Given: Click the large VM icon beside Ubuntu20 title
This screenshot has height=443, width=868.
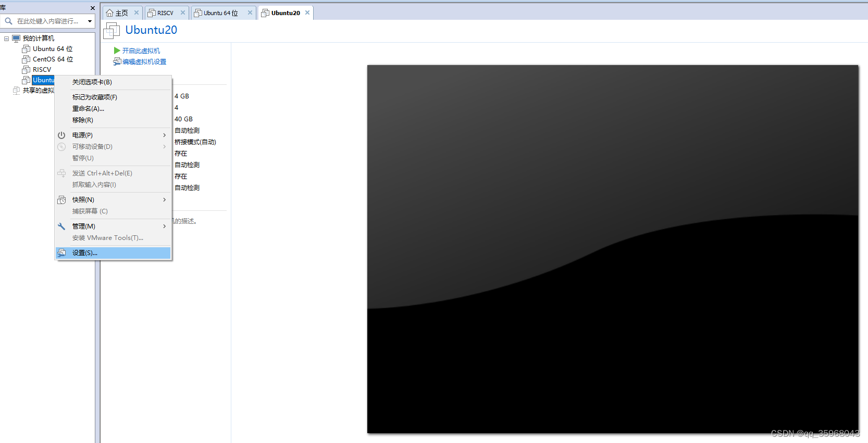Looking at the screenshot, I should point(111,31).
